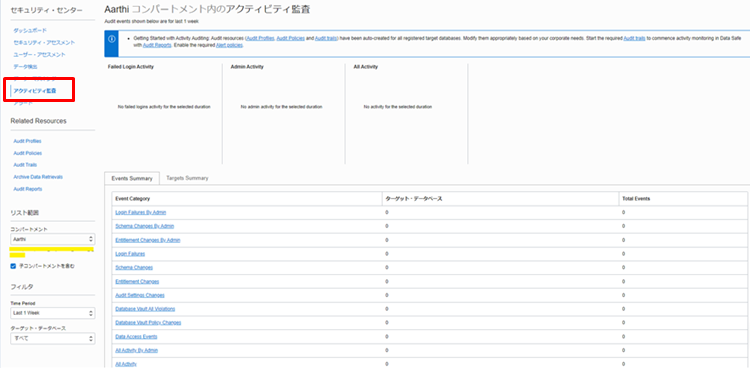Click the Failed Login Activity chart title

[x=131, y=67]
